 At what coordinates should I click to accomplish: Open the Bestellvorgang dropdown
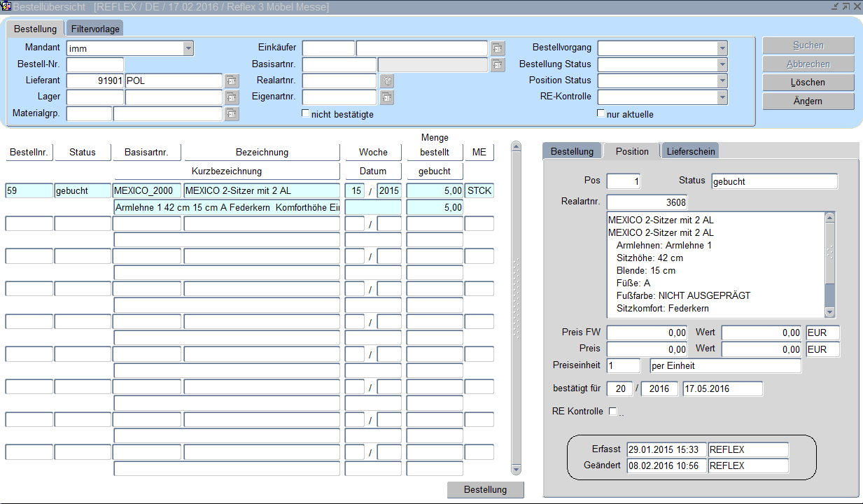click(722, 48)
